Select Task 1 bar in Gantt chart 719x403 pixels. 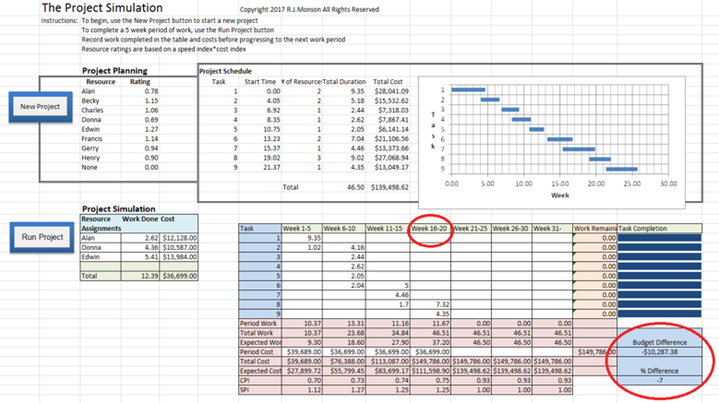(468, 90)
